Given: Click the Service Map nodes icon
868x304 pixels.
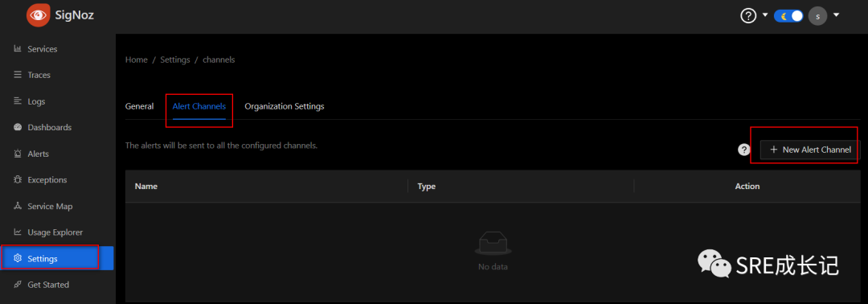Looking at the screenshot, I should 17,206.
